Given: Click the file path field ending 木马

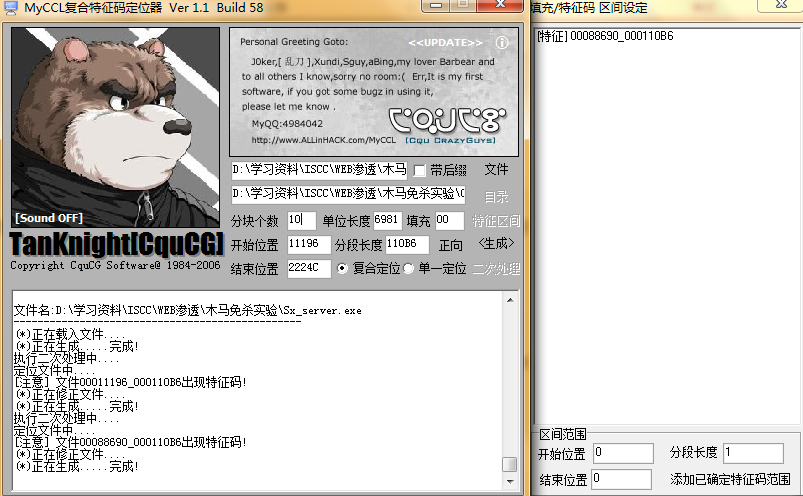Looking at the screenshot, I should (319, 170).
